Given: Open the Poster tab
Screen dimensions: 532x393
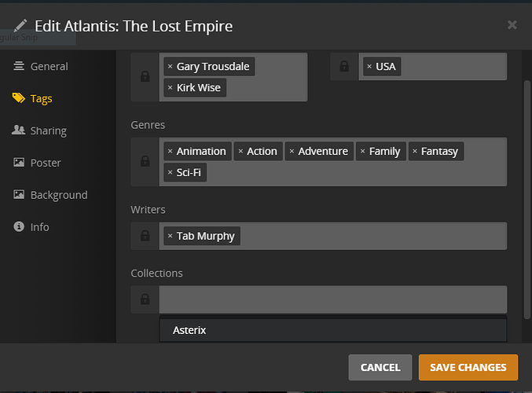Looking at the screenshot, I should click(x=45, y=163).
